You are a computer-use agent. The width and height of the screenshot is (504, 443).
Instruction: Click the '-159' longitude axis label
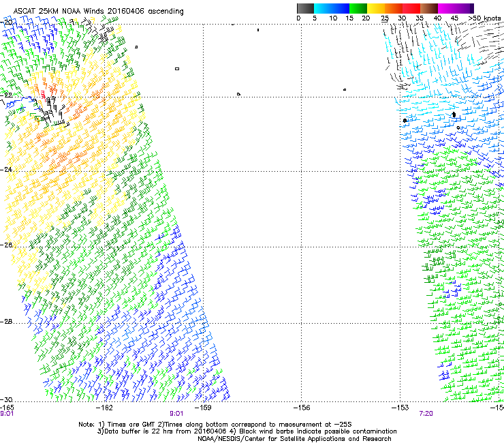(203, 408)
